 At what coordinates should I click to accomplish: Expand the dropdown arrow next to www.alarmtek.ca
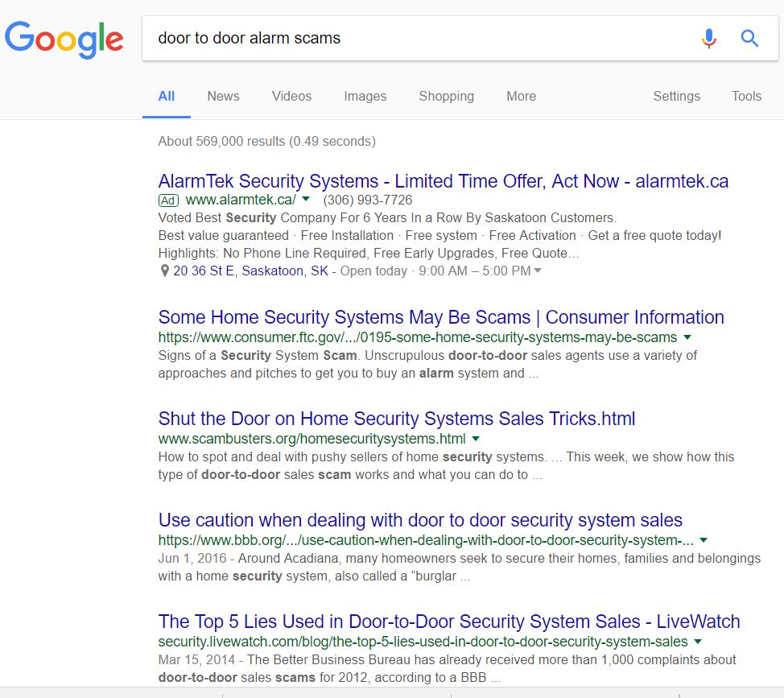click(x=306, y=199)
